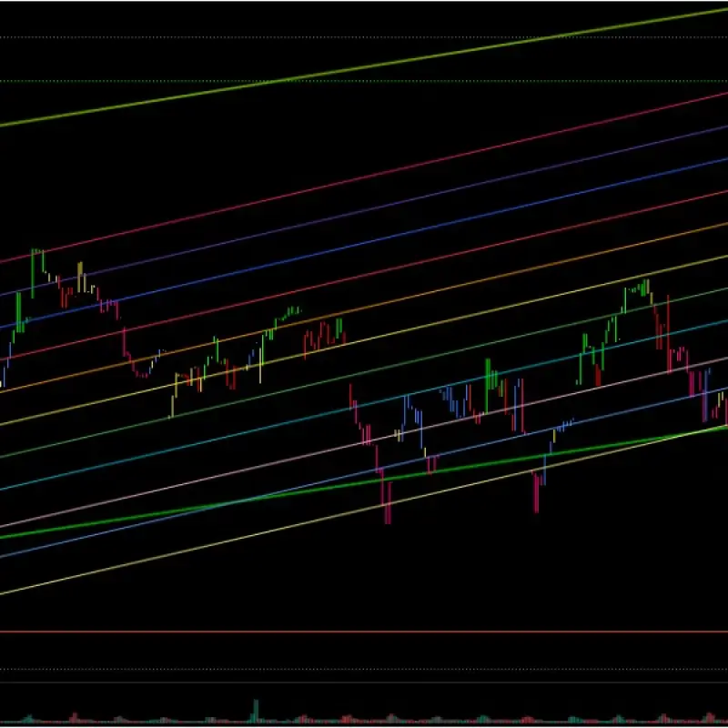Click the dotted line above the volume panel
The image size is (728, 728).
coord(364,671)
